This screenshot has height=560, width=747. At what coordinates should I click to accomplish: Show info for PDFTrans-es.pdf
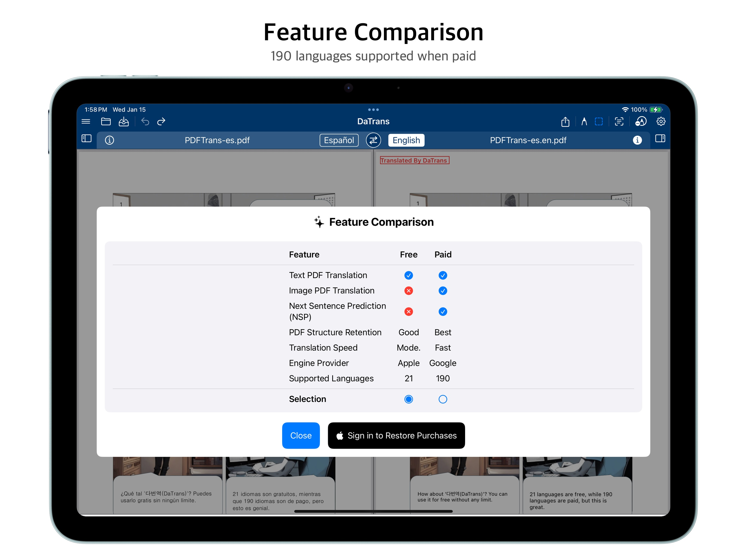click(x=109, y=140)
